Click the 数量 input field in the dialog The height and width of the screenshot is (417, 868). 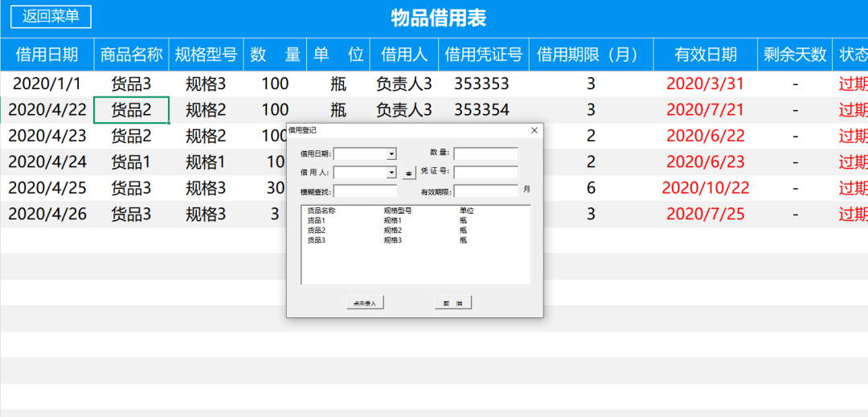(x=486, y=153)
